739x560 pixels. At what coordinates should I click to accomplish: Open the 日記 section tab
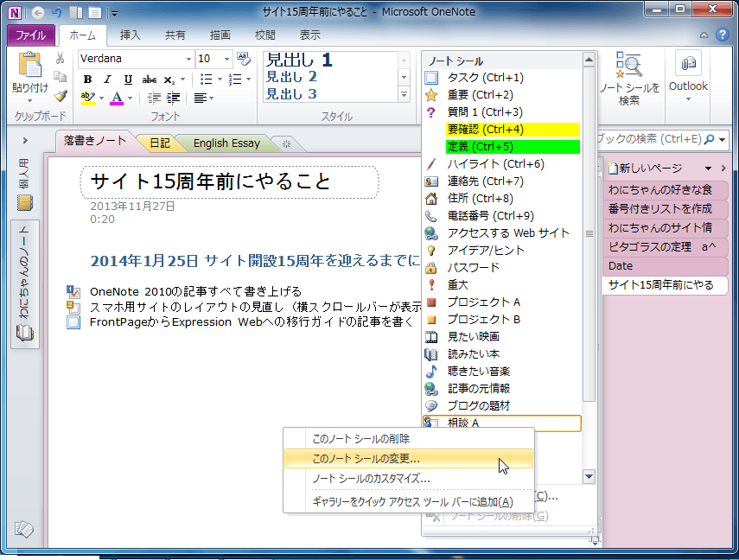coord(160,143)
